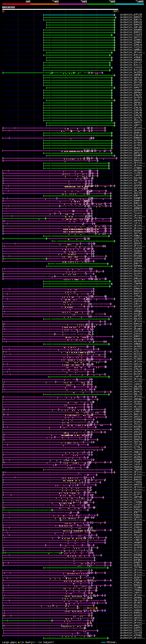146x644 pixels.
Task: Open hit UniRef100_B9MVZ7
Action: click(x=131, y=17)
